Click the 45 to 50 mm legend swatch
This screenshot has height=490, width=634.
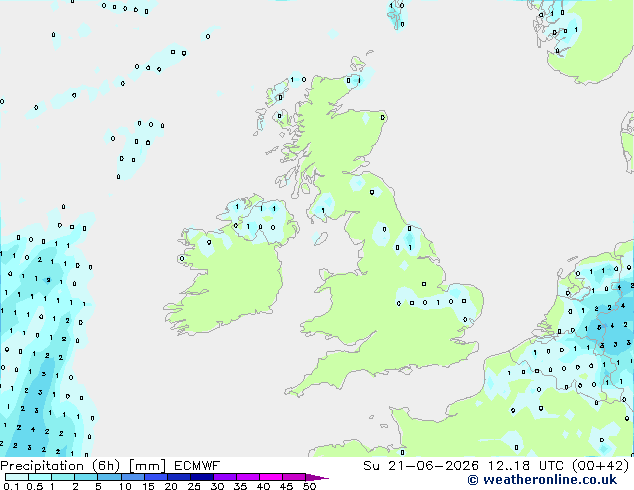pyautogui.click(x=294, y=477)
